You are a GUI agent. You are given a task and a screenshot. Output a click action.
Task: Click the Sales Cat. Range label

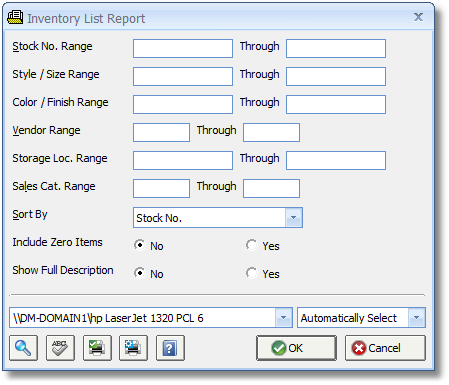(x=54, y=186)
